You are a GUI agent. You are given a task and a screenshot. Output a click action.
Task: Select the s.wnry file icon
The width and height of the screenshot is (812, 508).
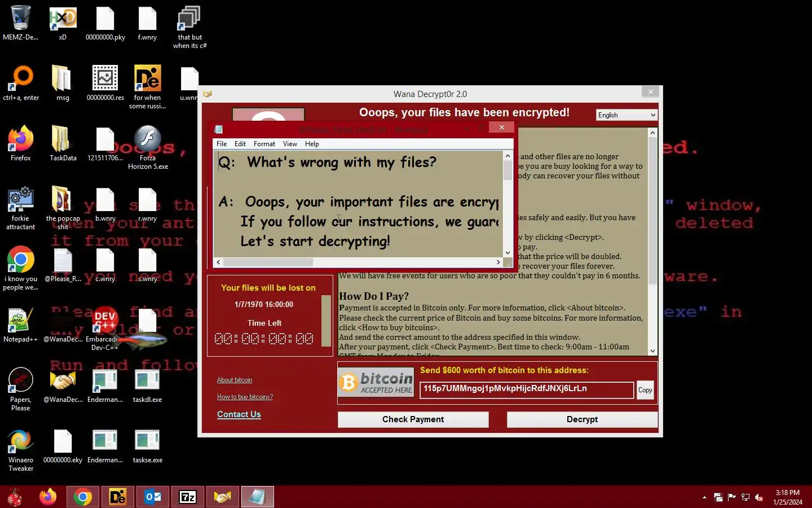(147, 265)
